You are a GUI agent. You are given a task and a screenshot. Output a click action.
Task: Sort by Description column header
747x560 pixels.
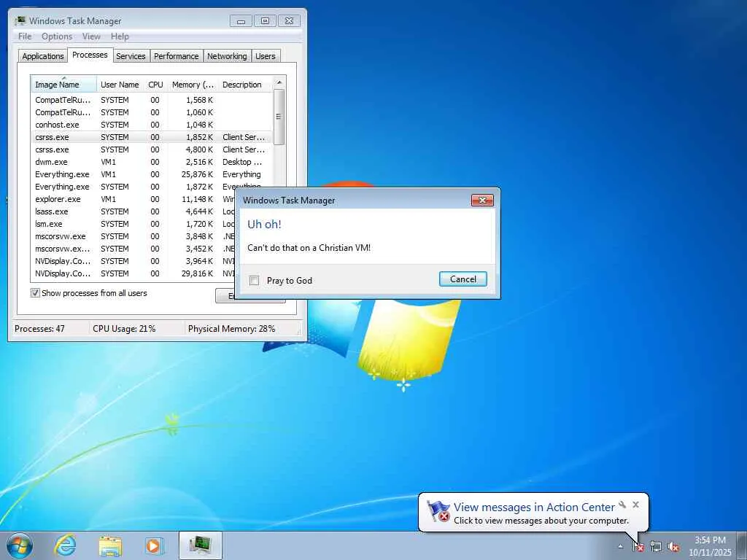[245, 85]
